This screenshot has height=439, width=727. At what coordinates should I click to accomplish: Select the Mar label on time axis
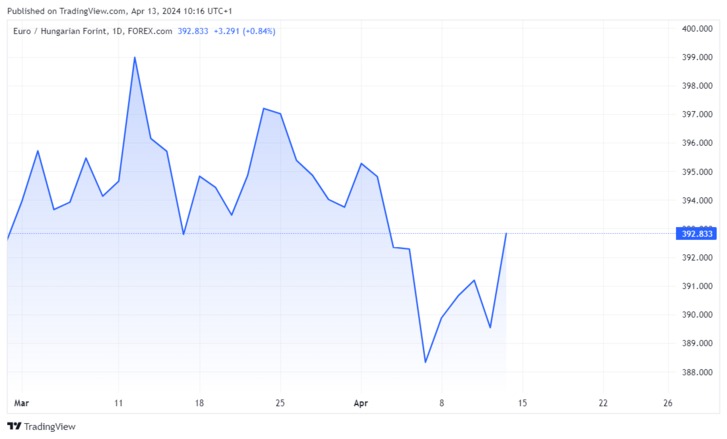pos(20,402)
